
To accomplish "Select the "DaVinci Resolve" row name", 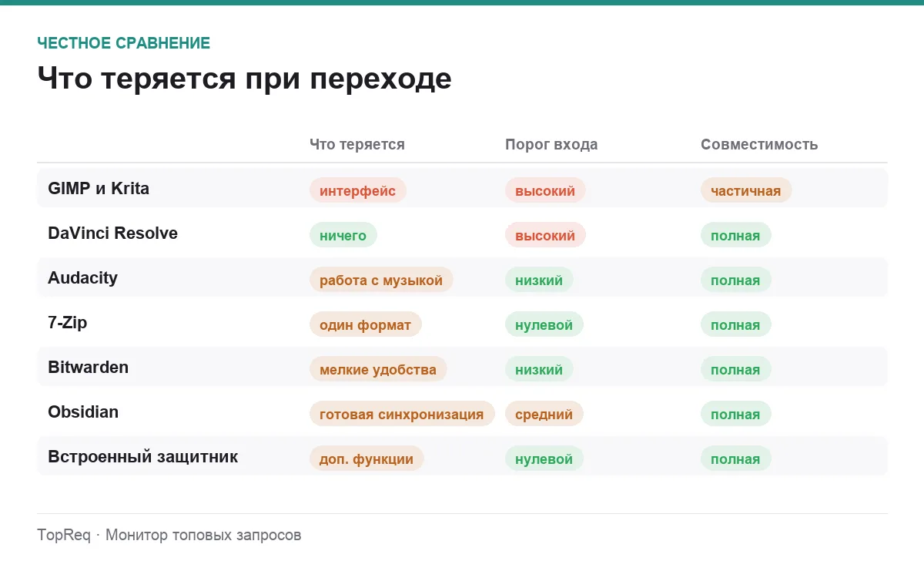I will (112, 233).
